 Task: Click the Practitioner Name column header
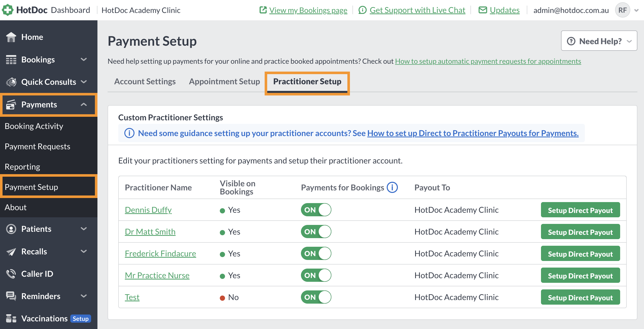158,188
